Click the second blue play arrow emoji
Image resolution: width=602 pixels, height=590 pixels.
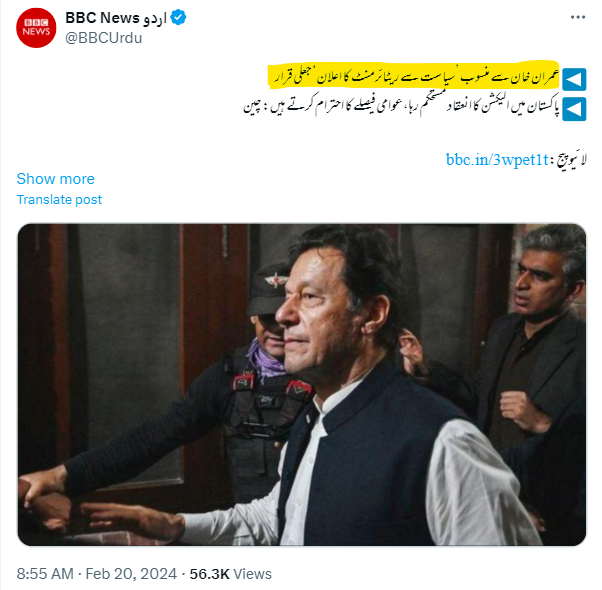click(574, 109)
